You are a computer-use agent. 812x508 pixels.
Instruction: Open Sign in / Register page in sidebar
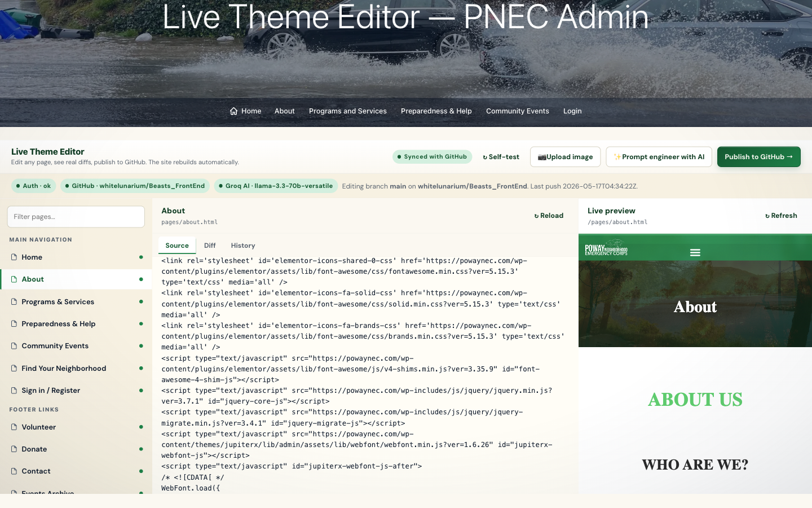(76, 391)
